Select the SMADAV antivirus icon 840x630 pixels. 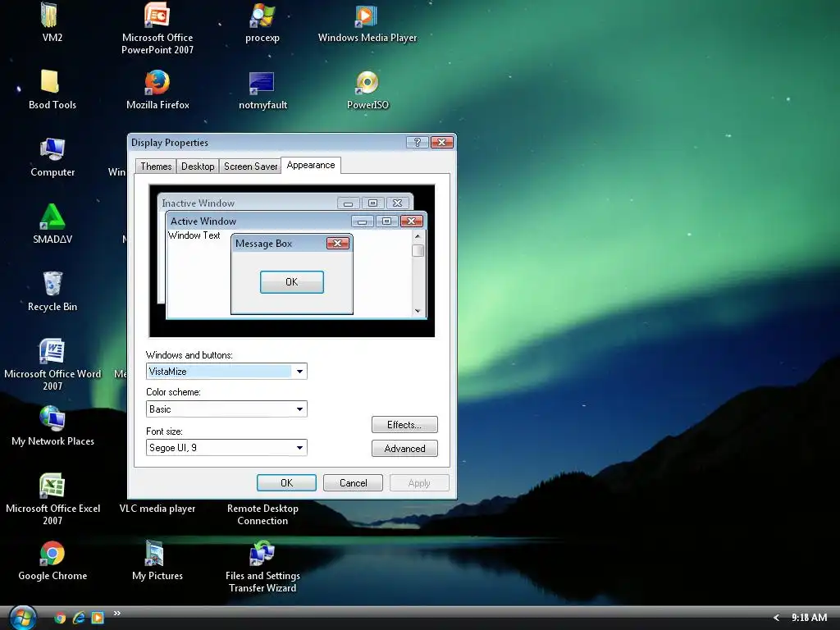[52, 217]
